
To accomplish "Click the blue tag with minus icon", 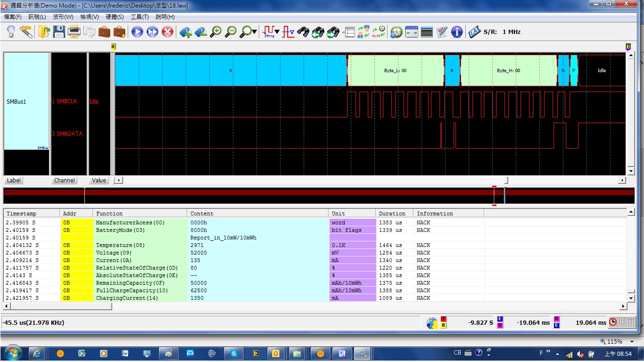I will coord(200,32).
